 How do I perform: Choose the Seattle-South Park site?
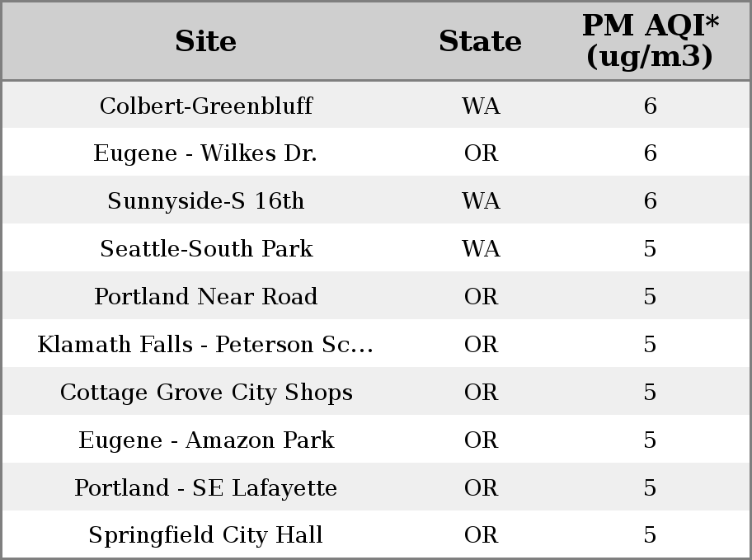[206, 248]
